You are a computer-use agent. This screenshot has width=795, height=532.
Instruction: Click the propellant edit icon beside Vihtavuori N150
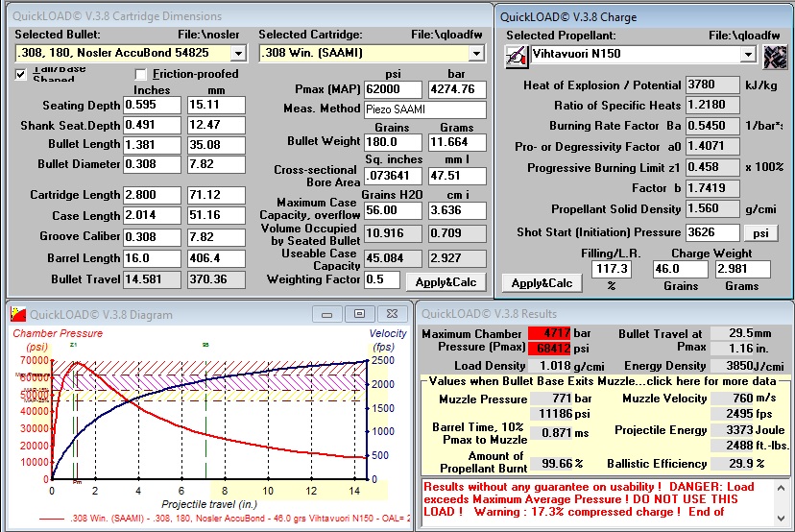[517, 56]
